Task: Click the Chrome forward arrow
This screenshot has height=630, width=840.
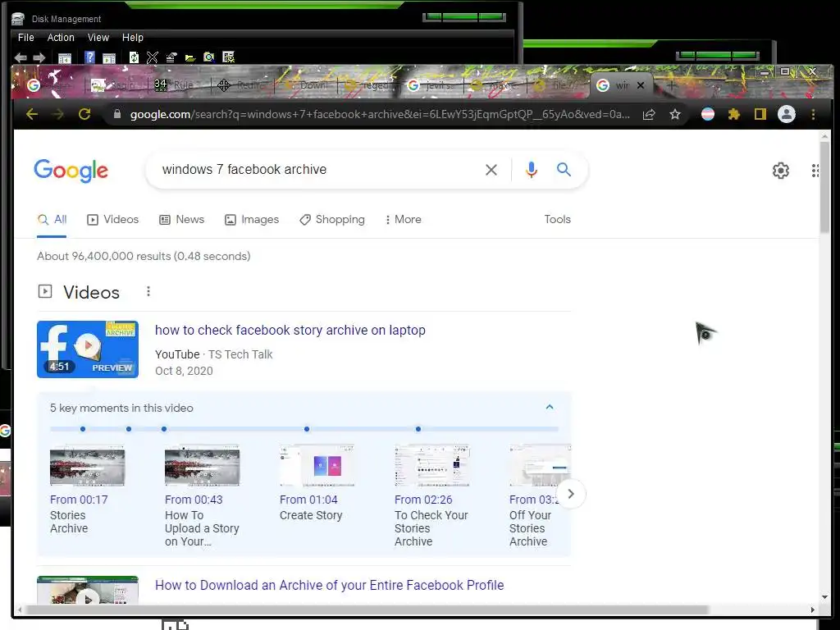Action: (x=58, y=114)
